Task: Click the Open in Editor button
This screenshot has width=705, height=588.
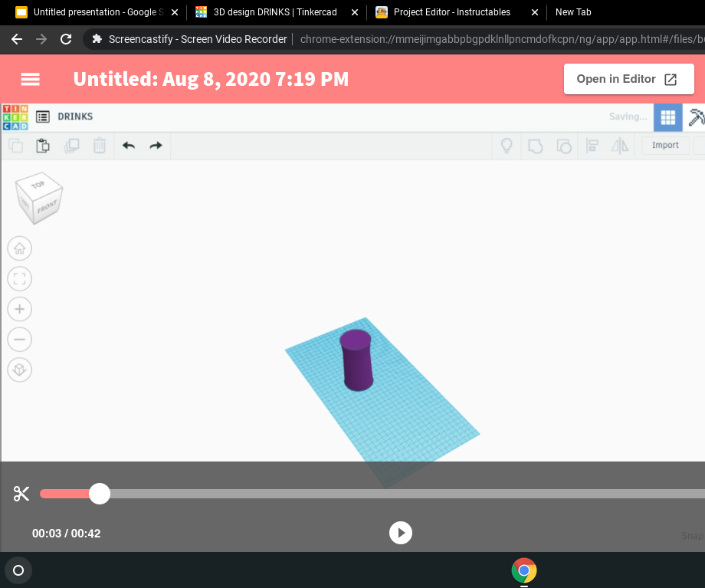Action: point(628,79)
